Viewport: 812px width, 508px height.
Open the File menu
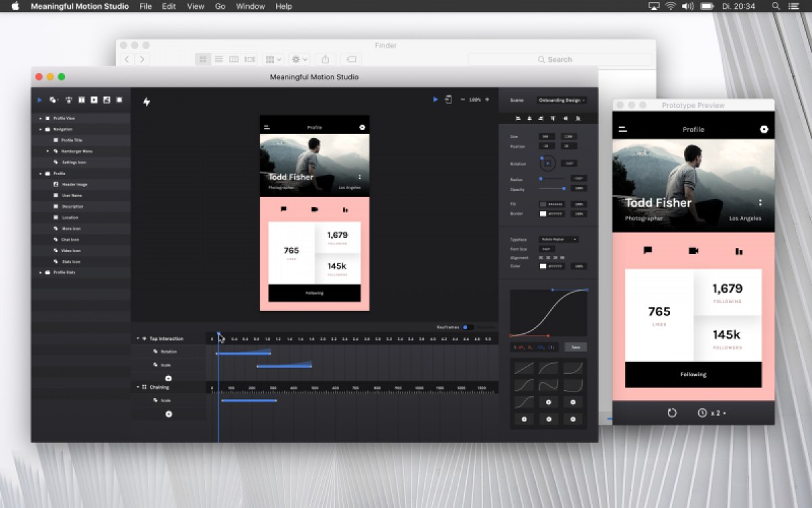[x=145, y=6]
